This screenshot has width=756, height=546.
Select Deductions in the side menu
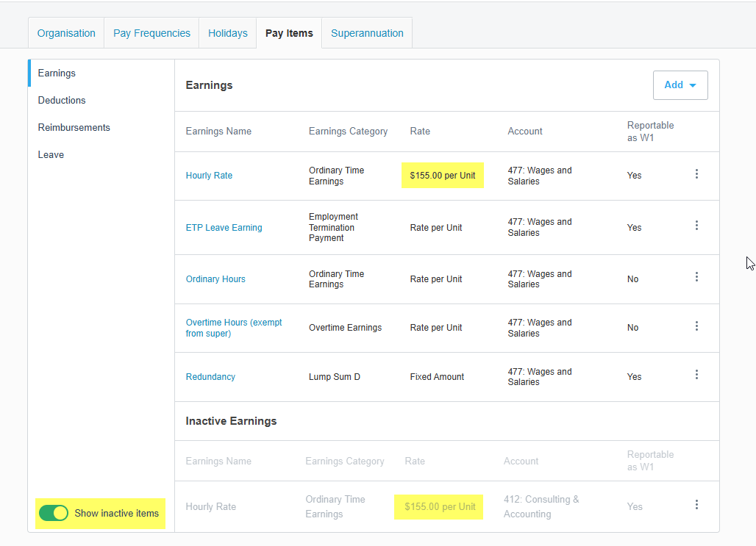[62, 100]
